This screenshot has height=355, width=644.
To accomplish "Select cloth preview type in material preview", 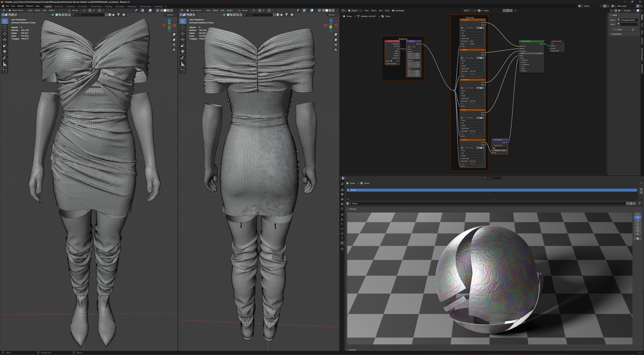I will click(x=638, y=231).
